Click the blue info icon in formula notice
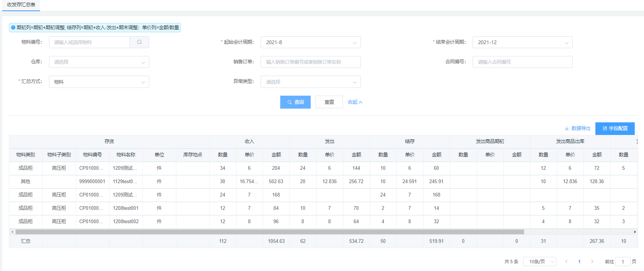 pyautogui.click(x=13, y=27)
